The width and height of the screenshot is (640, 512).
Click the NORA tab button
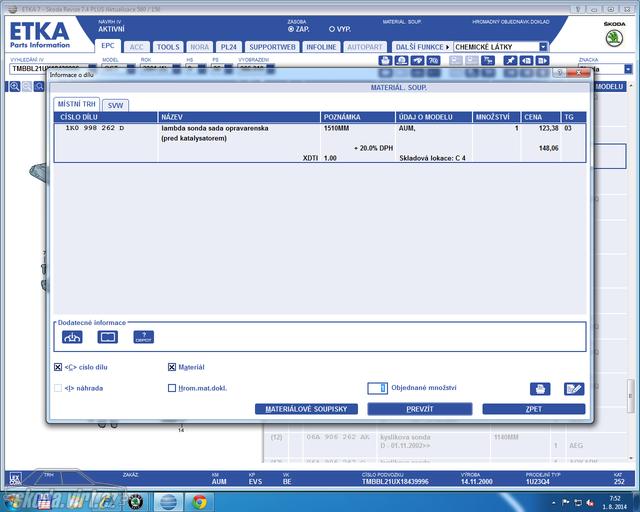(200, 47)
